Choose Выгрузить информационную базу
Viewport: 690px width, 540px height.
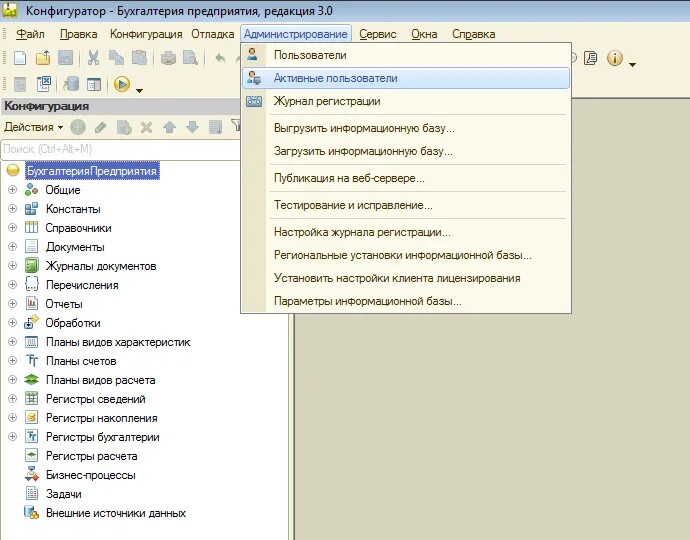tap(406, 128)
